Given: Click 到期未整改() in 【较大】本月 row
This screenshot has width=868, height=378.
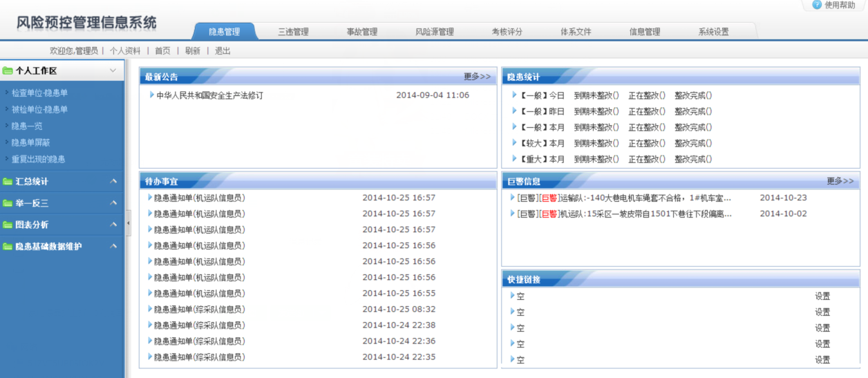Looking at the screenshot, I should pyautogui.click(x=596, y=143).
